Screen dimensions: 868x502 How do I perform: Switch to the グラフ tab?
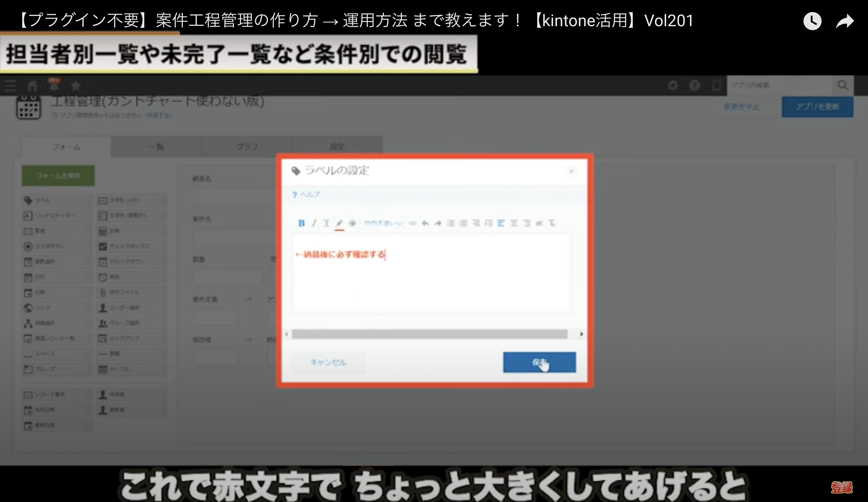click(x=247, y=147)
